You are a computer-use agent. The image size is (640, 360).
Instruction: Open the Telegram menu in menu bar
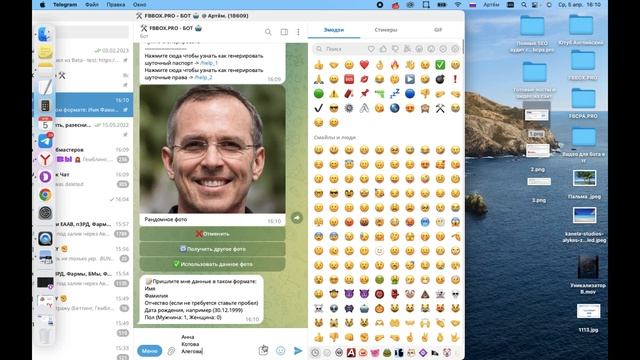65,4
